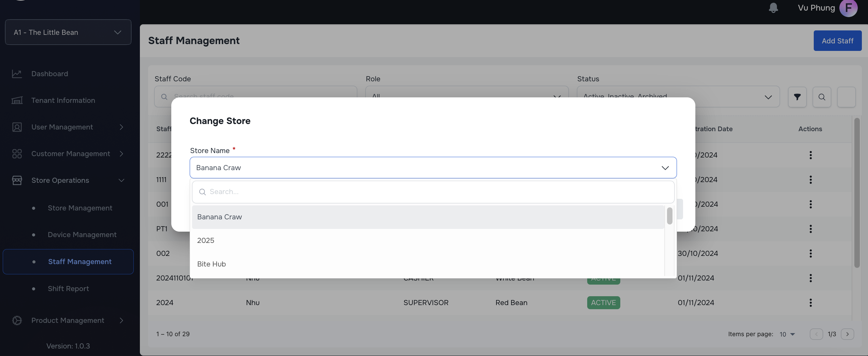Open Product Management via its gear icon
The image size is (868, 356).
(17, 320)
